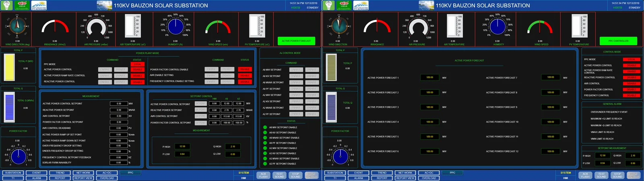Disable the A0 KV Setpoint command

[312, 76]
